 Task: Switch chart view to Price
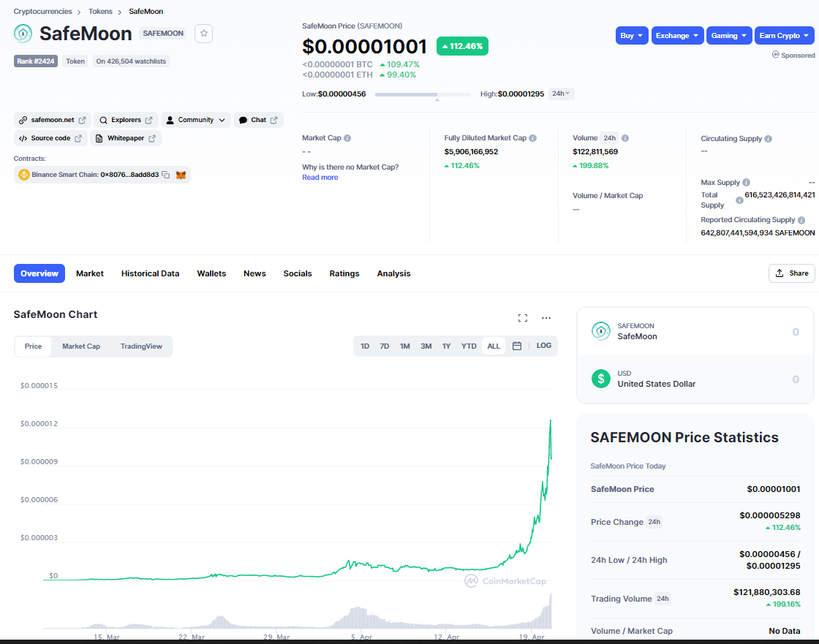pyautogui.click(x=33, y=346)
